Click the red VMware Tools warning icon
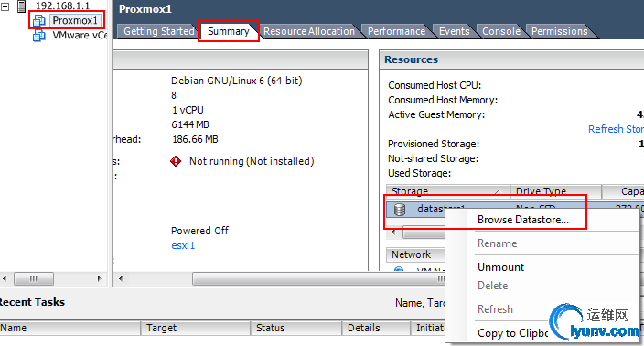Image resolution: width=644 pixels, height=346 pixels. pos(176,161)
